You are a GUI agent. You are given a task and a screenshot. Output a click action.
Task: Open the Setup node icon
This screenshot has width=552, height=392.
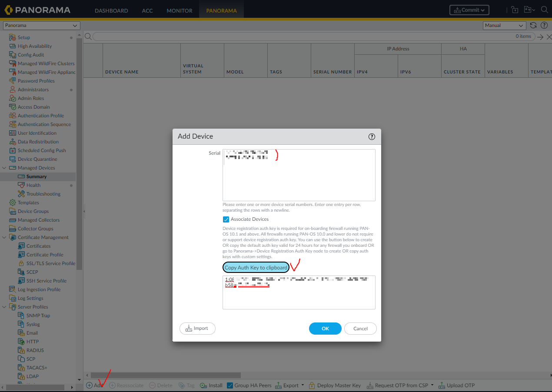pyautogui.click(x=13, y=37)
